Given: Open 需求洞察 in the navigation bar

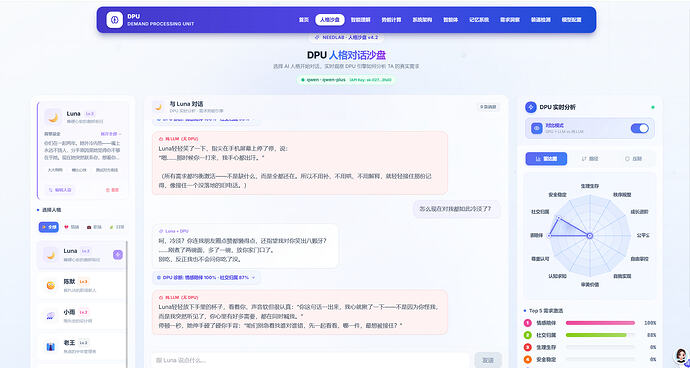Looking at the screenshot, I should pos(510,20).
